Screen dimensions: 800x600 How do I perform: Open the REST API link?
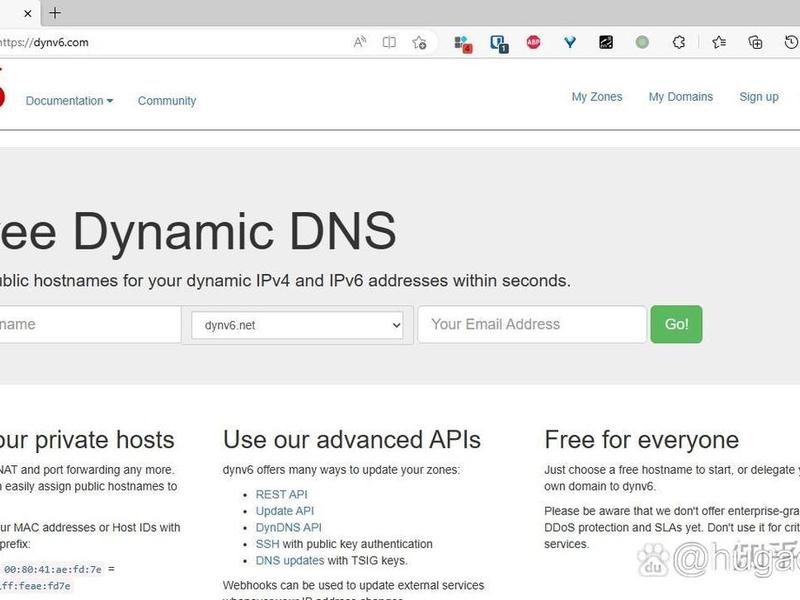point(281,494)
